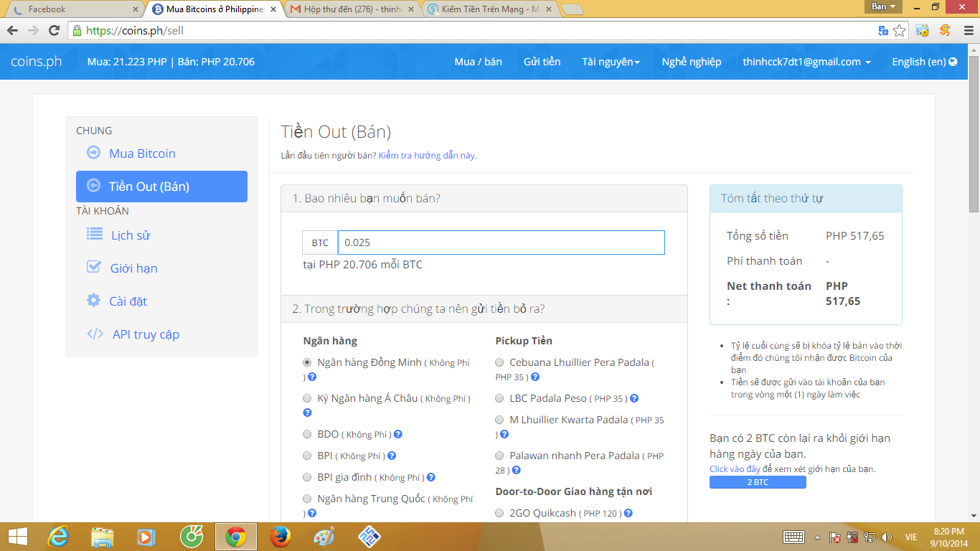Switch to the Hộp thư đến Gmail tab
Image resolution: width=980 pixels, height=551 pixels.
[352, 9]
